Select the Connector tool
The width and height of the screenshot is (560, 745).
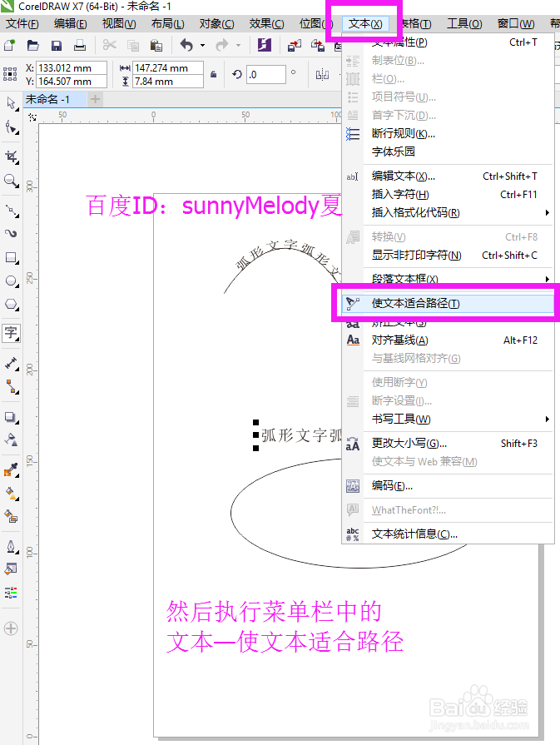tap(11, 387)
